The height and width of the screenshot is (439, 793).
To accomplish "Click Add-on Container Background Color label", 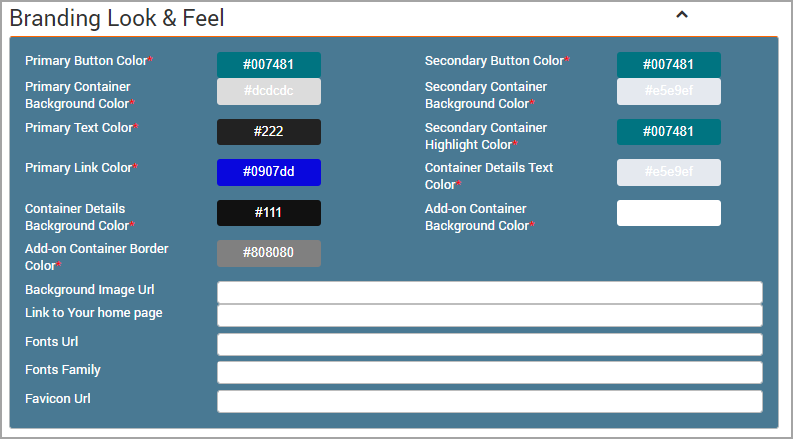I will point(480,217).
